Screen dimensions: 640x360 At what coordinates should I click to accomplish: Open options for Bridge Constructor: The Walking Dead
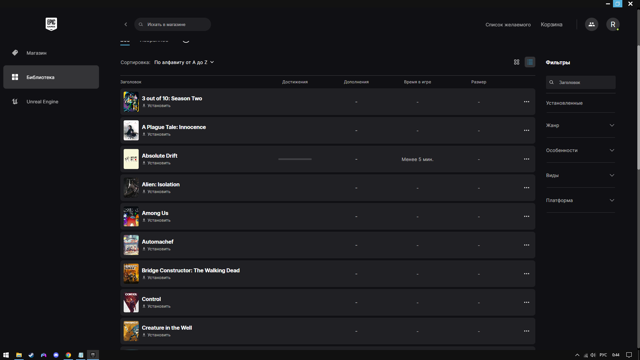tap(527, 273)
